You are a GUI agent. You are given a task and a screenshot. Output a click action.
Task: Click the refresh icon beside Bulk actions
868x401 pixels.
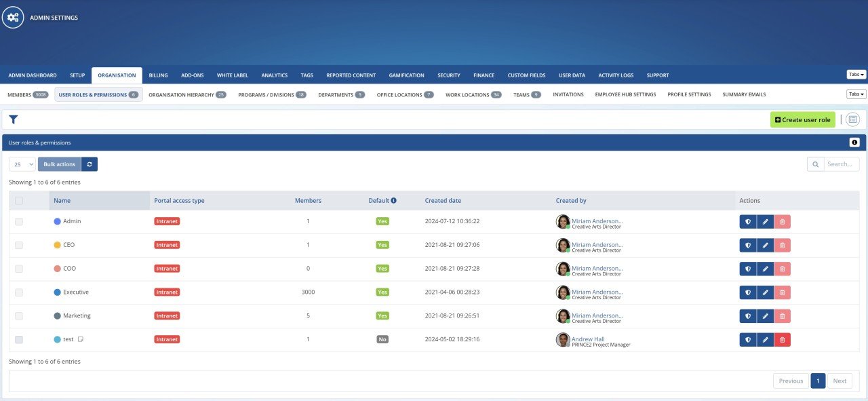pos(89,164)
